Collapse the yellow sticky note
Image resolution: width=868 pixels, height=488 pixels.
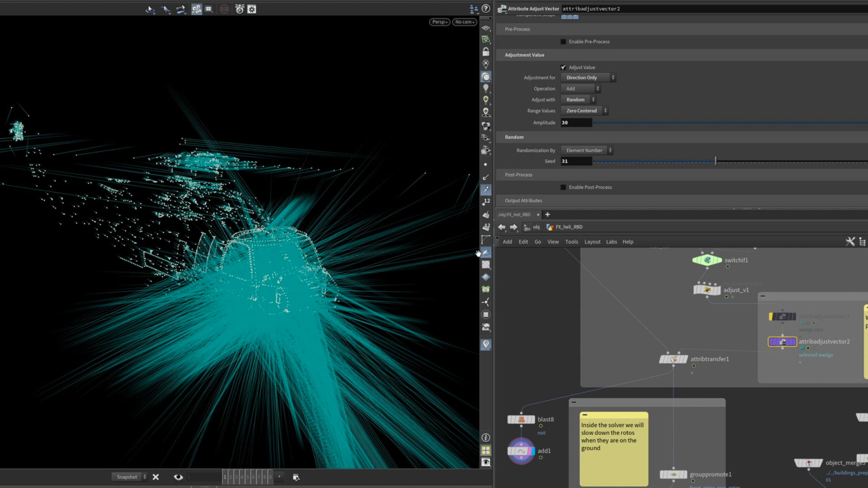pos(585,415)
